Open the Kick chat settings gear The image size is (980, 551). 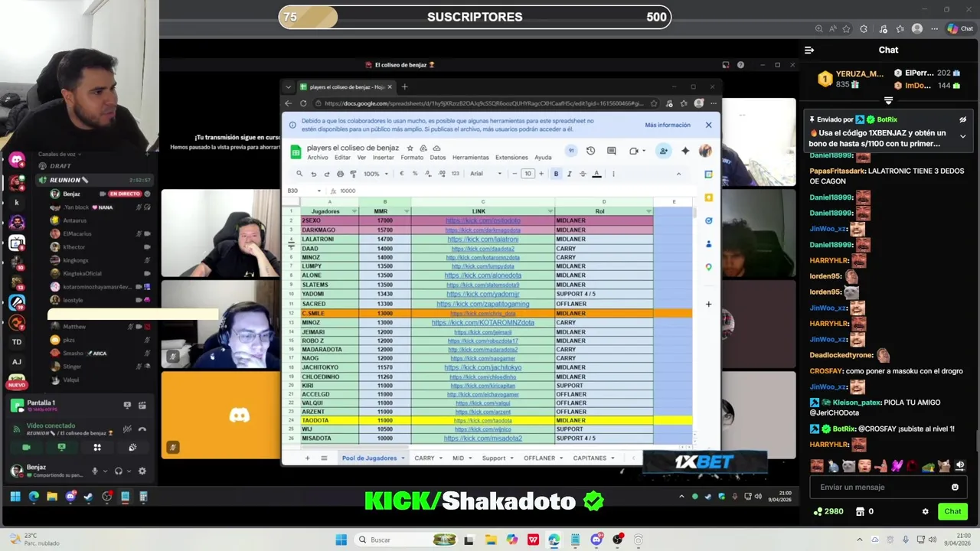point(925,511)
